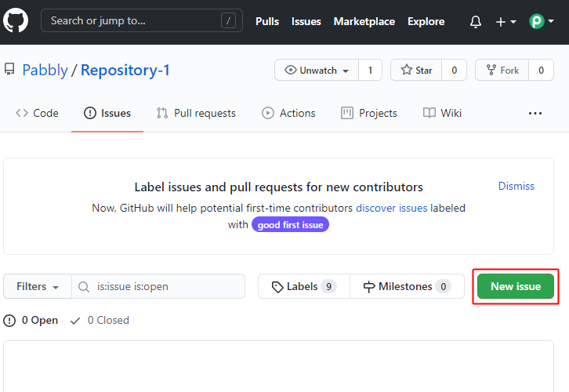View the stargazers count 0
The width and height of the screenshot is (569, 392).
tap(454, 70)
